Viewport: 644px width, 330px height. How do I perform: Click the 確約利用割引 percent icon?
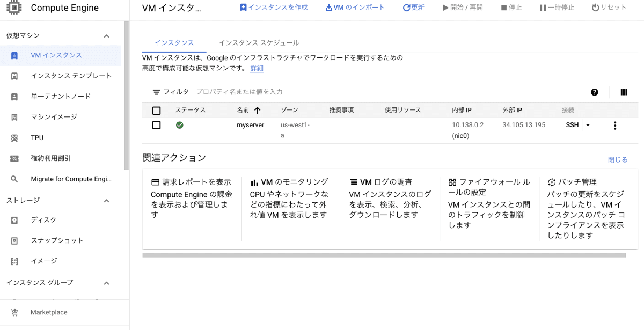(14, 158)
